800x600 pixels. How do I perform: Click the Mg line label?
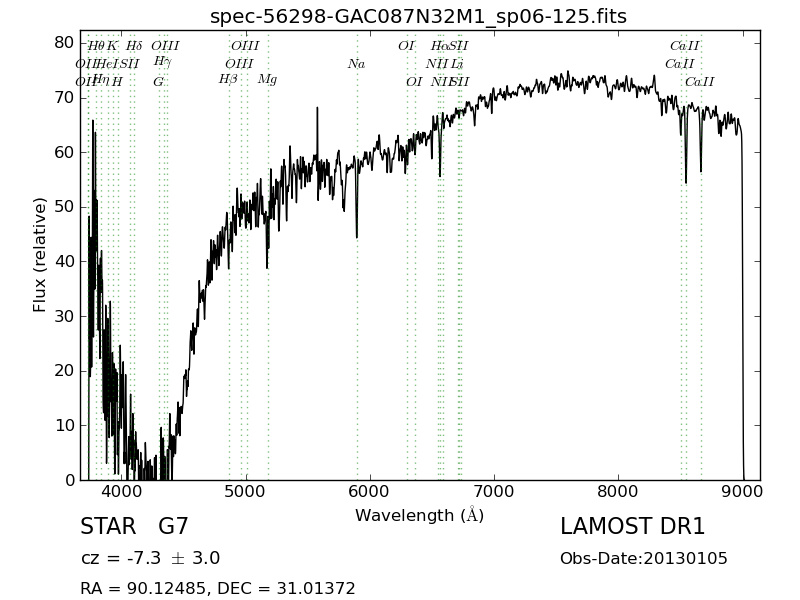click(267, 80)
